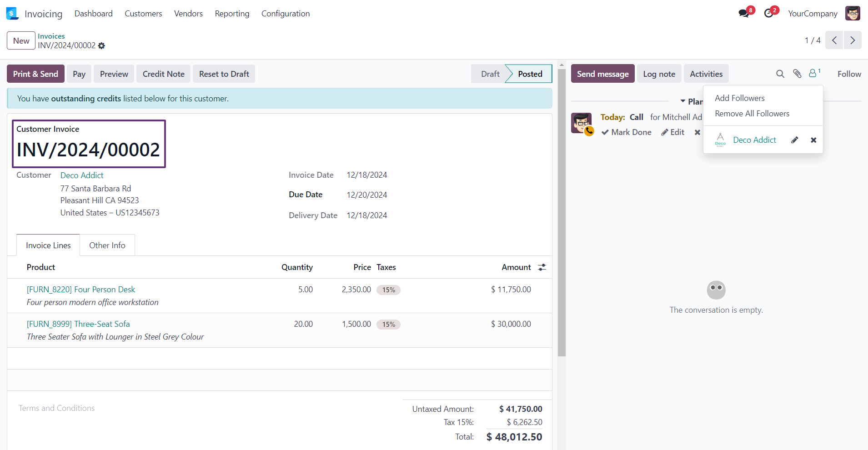Click Four Person Desk quantity 5.00

(x=305, y=290)
